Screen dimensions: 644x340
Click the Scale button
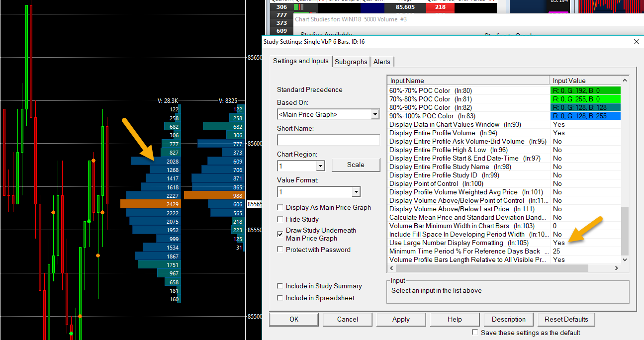click(x=356, y=165)
